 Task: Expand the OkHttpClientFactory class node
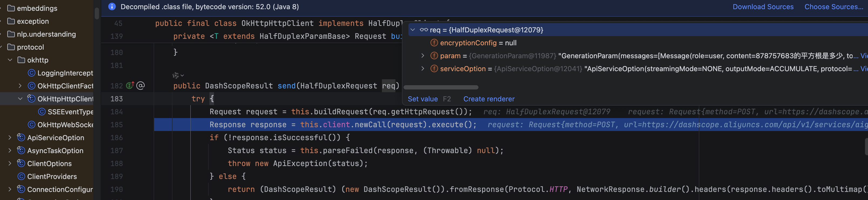click(20, 86)
